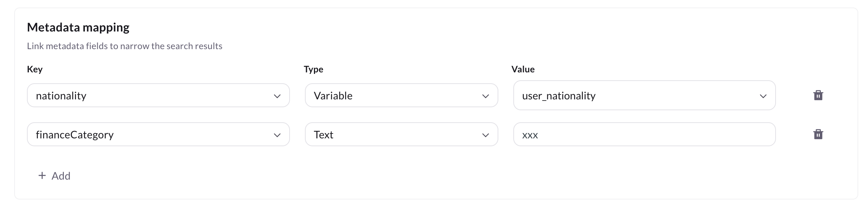The image size is (868, 207).
Task: Click the 'Link metadata fields' description text
Action: 125,46
